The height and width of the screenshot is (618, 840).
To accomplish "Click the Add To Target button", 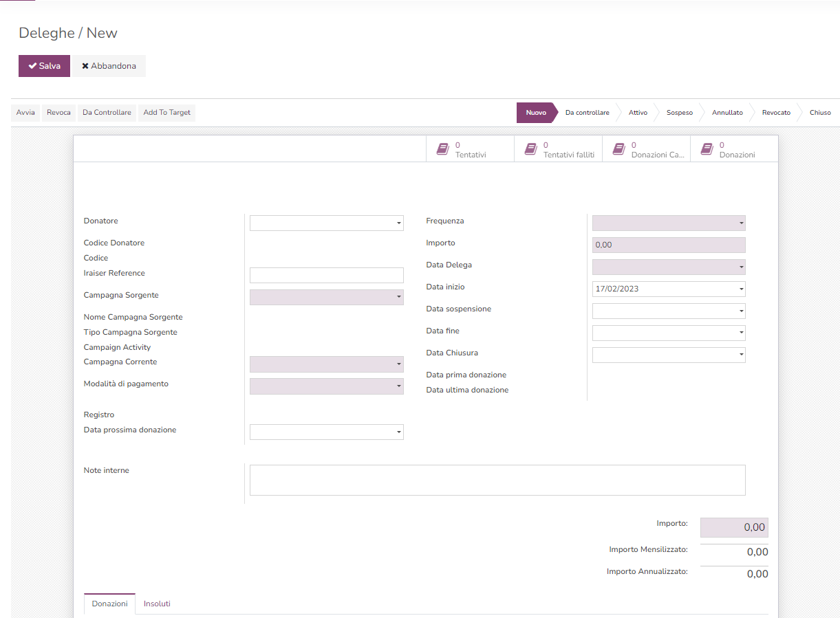I will point(166,113).
